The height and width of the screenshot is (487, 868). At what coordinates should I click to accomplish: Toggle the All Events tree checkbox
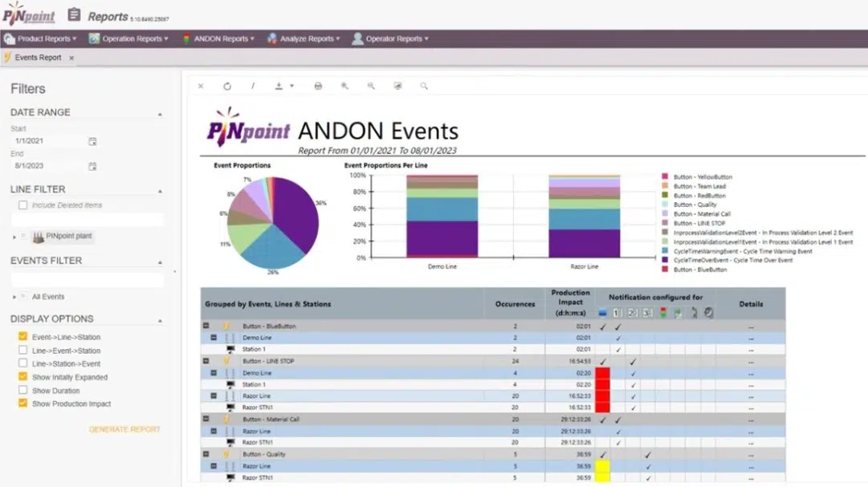point(23,297)
